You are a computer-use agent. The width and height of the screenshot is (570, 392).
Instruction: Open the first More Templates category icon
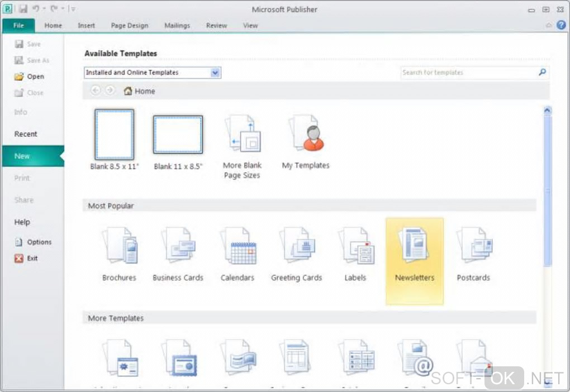120,358
